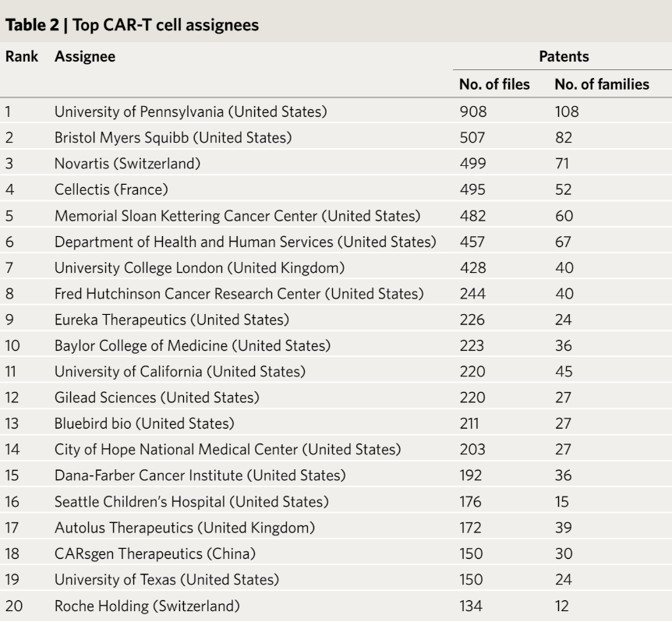The image size is (672, 622).
Task: Select the University of Pennsylvania row
Action: click(x=336, y=111)
